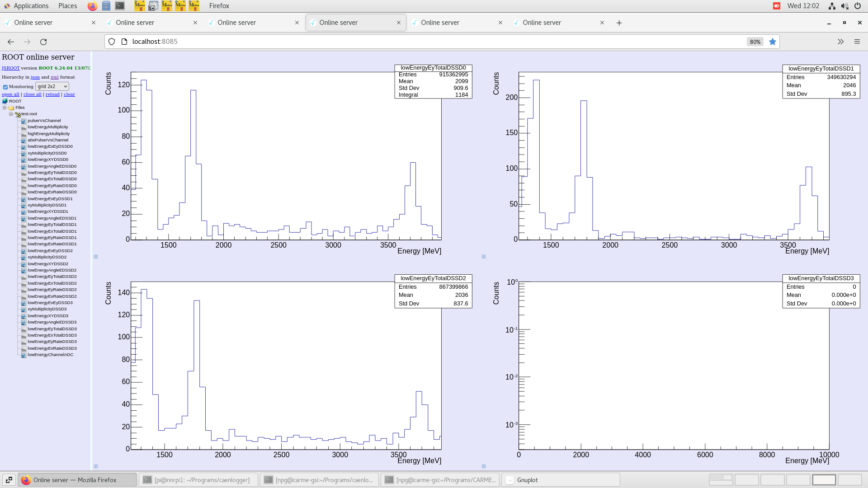Select lowEnergyChannelADC in the tree
This screenshot has width=868, height=488.
tap(50, 355)
